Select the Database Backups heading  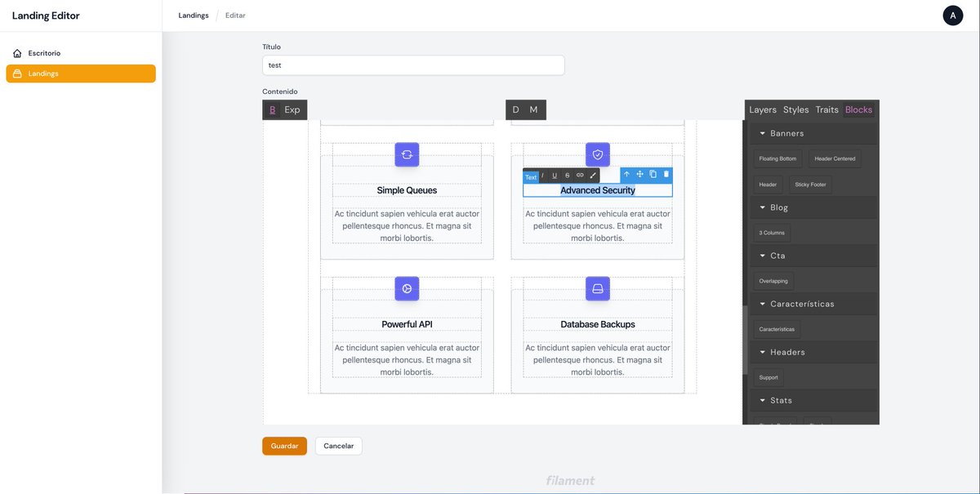coord(598,324)
